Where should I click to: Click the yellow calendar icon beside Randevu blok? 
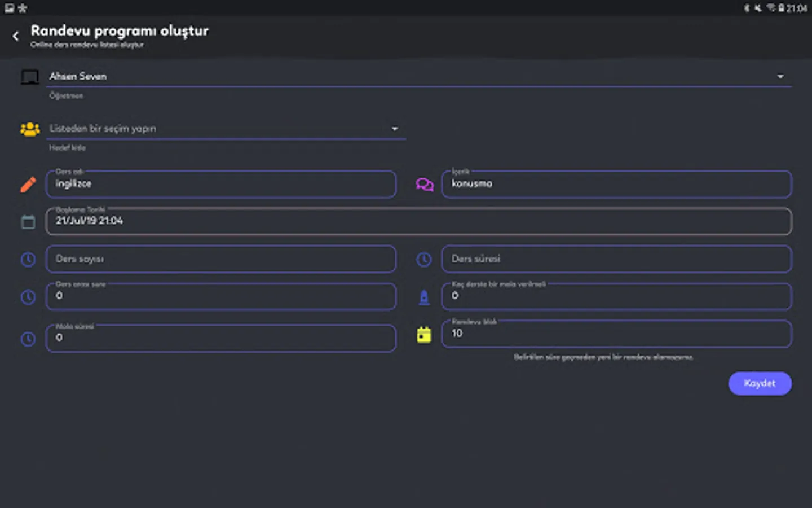(424, 335)
